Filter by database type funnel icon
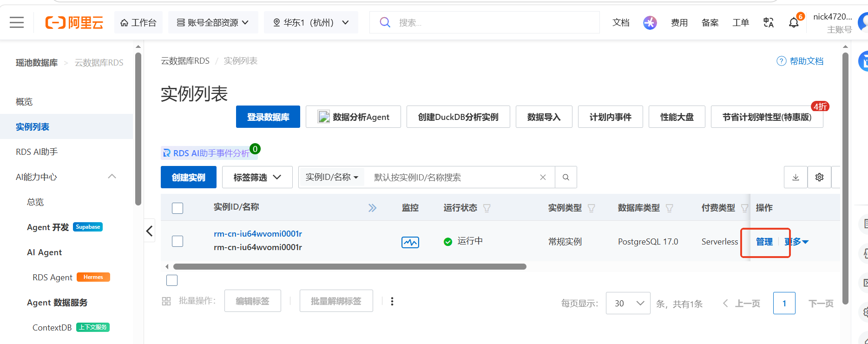The height and width of the screenshot is (344, 868). tap(669, 208)
